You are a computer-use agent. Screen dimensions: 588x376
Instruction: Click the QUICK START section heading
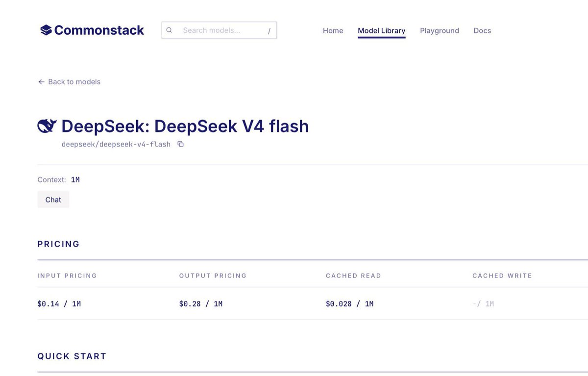tap(72, 356)
